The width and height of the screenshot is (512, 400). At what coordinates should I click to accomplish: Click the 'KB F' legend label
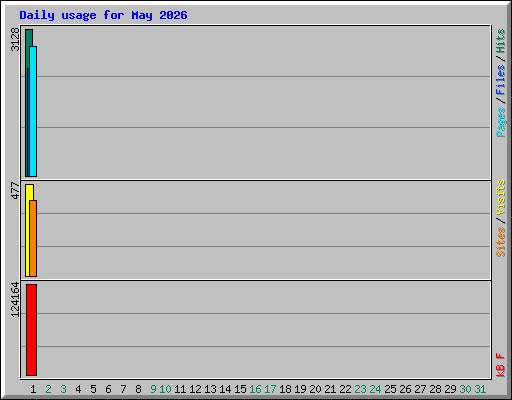click(x=501, y=365)
